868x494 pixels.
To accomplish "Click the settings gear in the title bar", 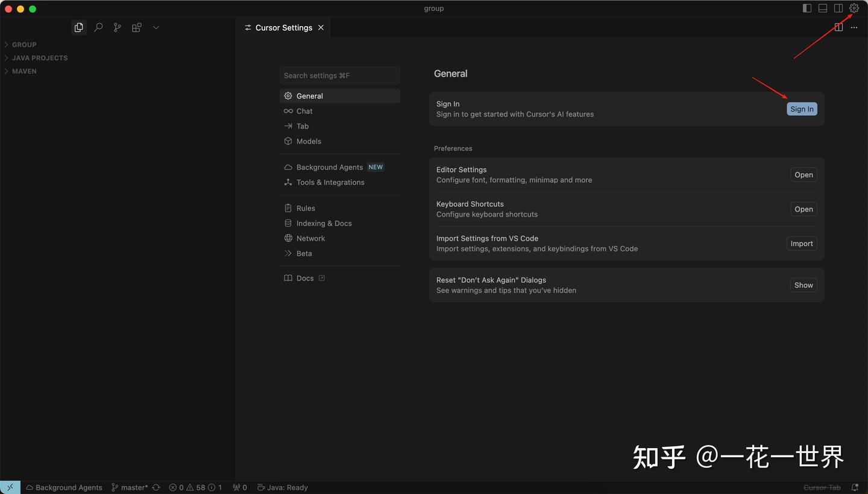I will pyautogui.click(x=854, y=8).
